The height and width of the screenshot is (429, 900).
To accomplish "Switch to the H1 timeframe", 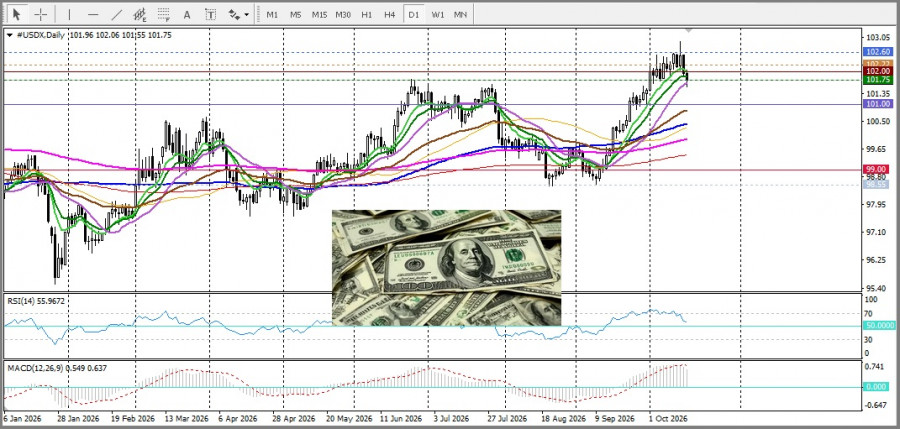I will (x=367, y=14).
